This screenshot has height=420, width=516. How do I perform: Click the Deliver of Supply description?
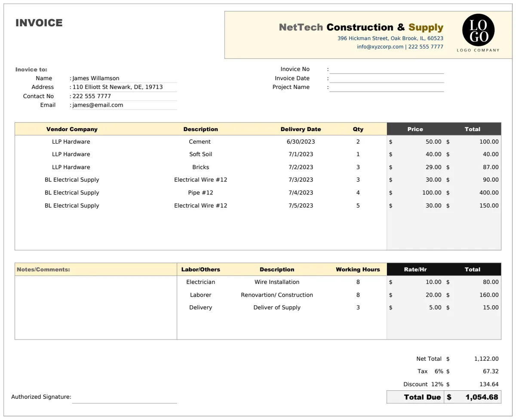tap(277, 307)
